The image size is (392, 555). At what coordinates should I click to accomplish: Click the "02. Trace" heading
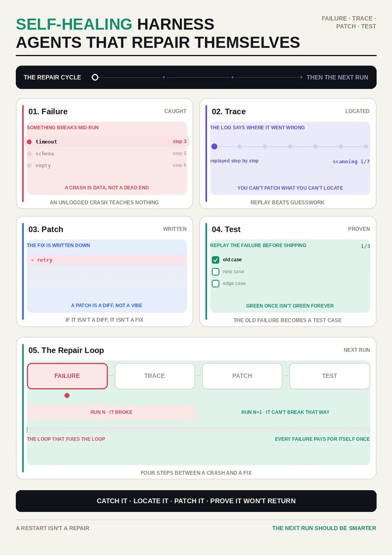tap(229, 111)
